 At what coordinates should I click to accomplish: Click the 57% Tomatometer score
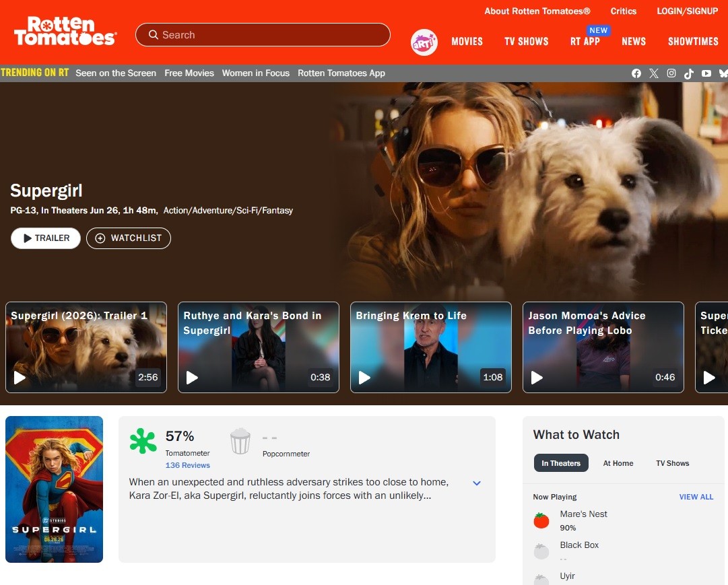coord(180,436)
